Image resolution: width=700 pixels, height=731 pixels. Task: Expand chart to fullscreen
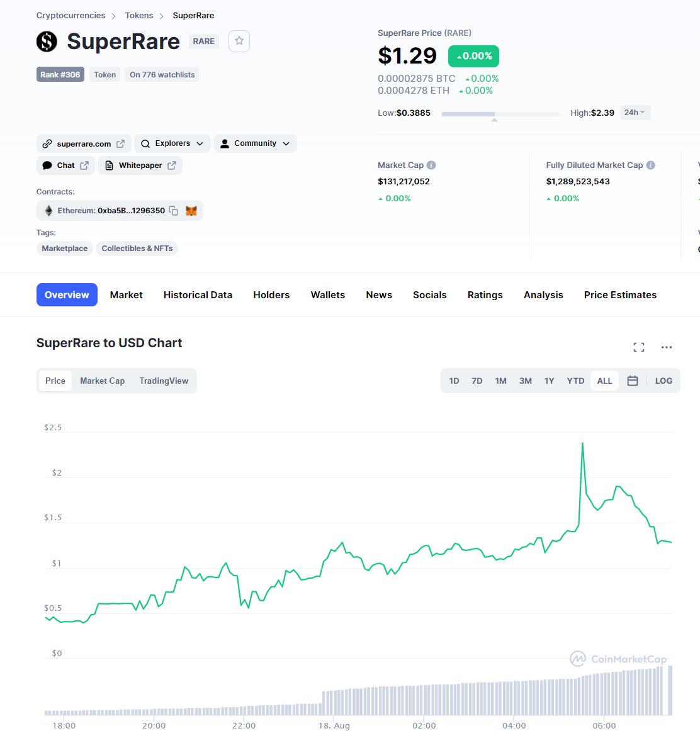pyautogui.click(x=639, y=347)
